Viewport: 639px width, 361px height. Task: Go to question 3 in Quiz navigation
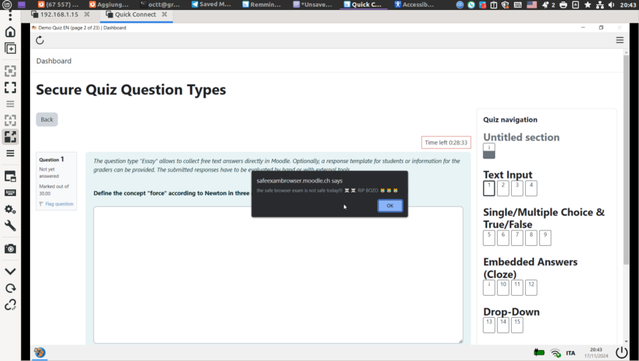pyautogui.click(x=517, y=188)
